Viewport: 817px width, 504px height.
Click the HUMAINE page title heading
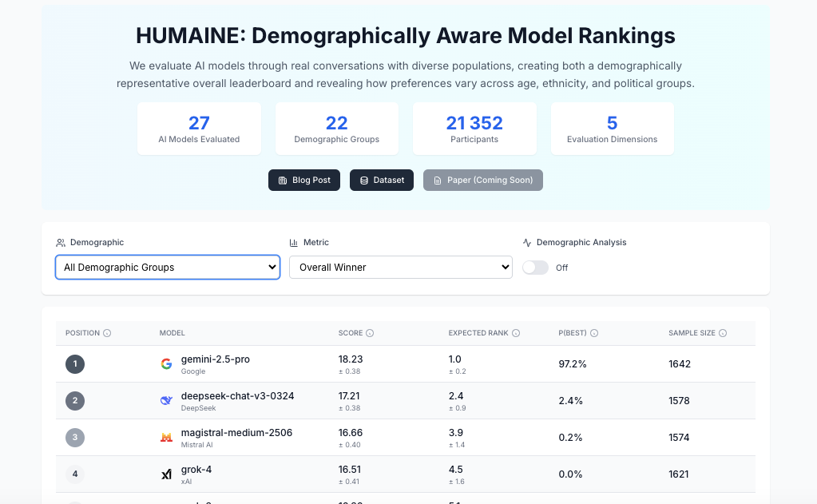pos(406,35)
